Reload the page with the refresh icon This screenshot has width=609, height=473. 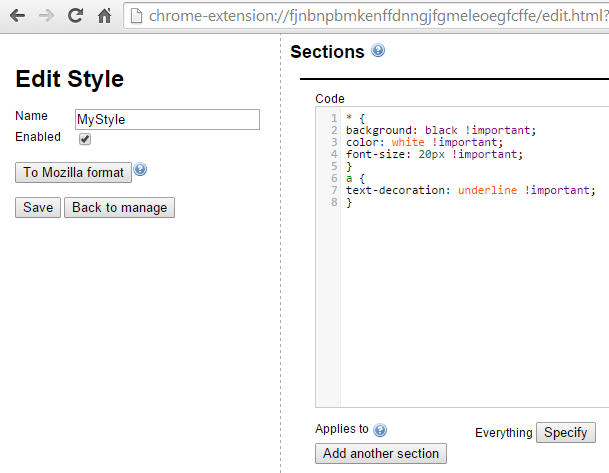(x=75, y=16)
